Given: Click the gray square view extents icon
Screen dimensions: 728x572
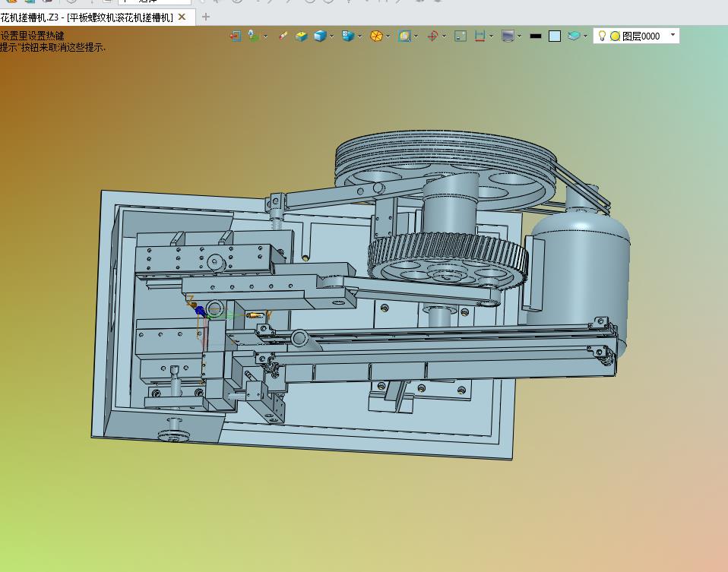Looking at the screenshot, I should coord(461,36).
